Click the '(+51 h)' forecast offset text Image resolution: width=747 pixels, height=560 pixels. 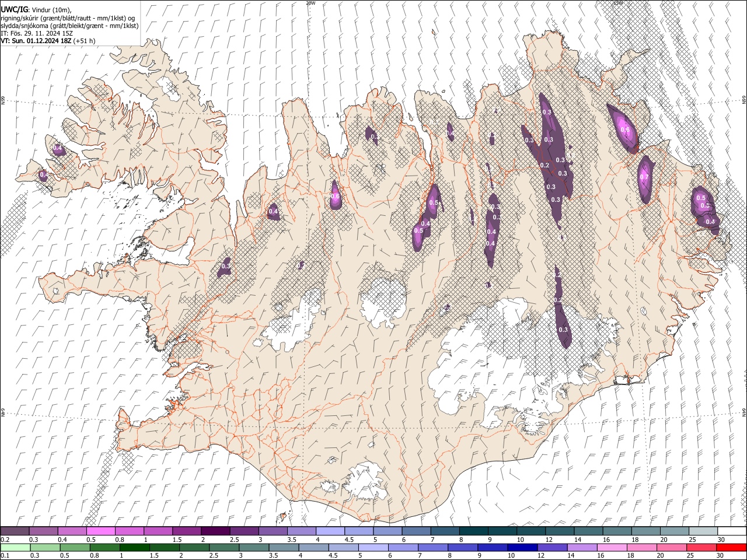[x=85, y=41]
